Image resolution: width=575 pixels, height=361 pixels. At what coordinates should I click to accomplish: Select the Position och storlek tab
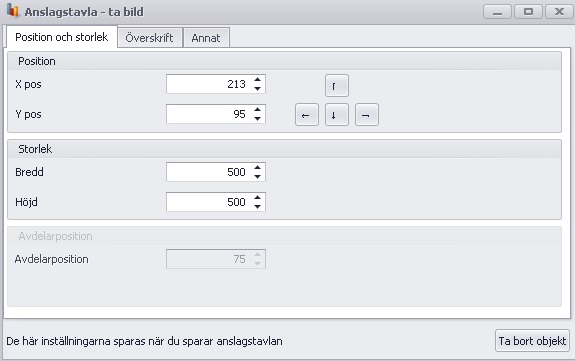(62, 37)
